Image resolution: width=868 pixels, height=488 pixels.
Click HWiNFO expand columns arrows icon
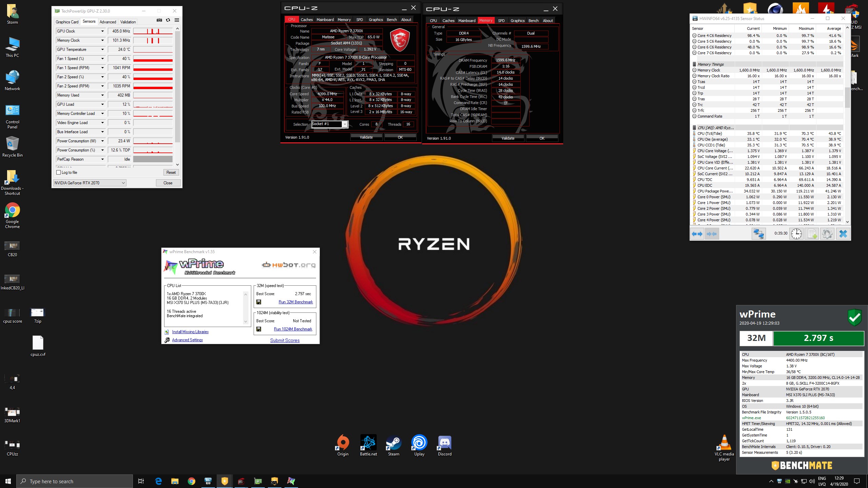coord(697,234)
